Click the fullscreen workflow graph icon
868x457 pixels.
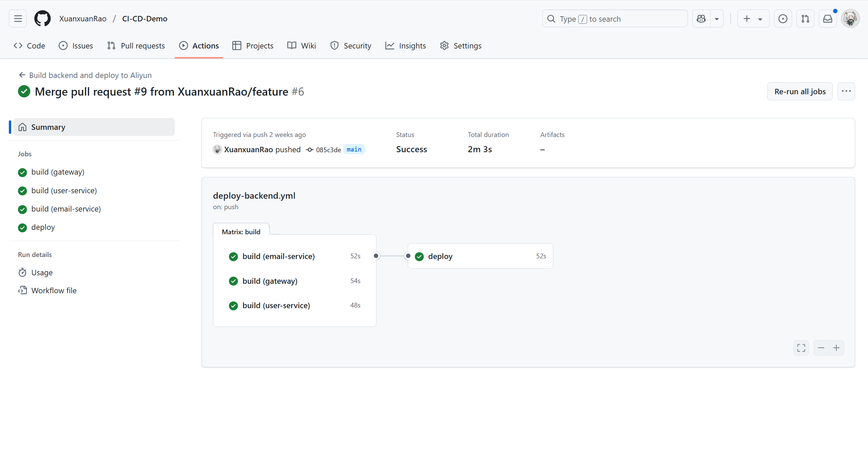click(x=801, y=348)
